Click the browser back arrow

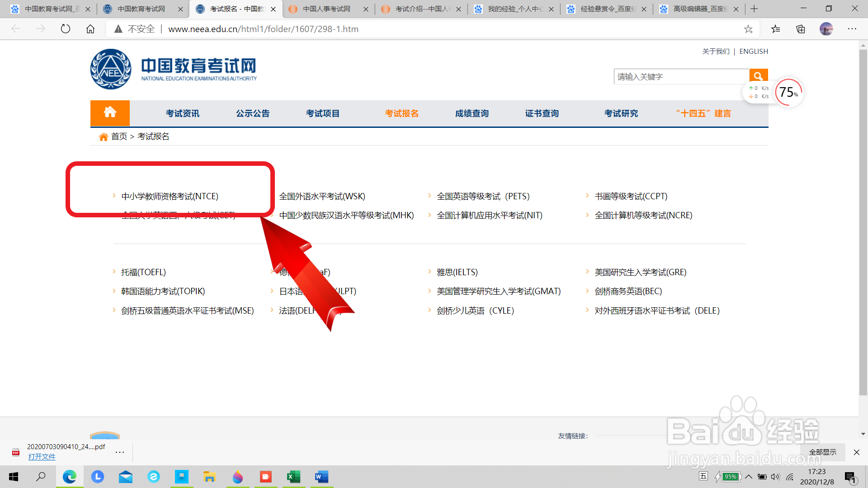tap(16, 29)
